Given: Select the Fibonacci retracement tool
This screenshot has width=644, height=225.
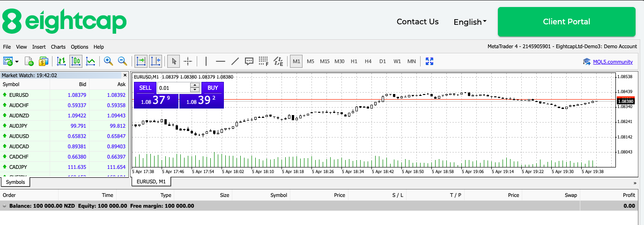Looking at the screenshot, I should click(x=264, y=61).
